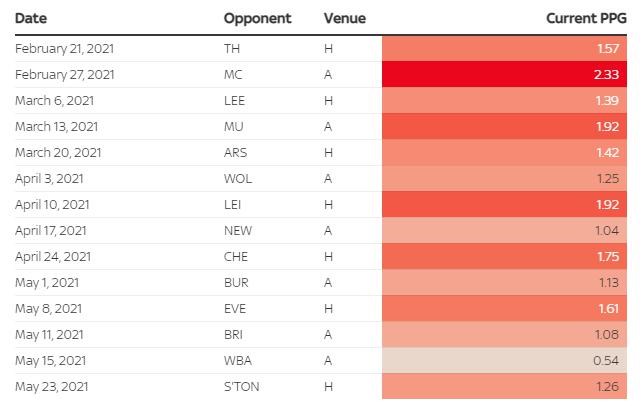Click the Date column header
This screenshot has width=643, height=410.
[x=31, y=18]
